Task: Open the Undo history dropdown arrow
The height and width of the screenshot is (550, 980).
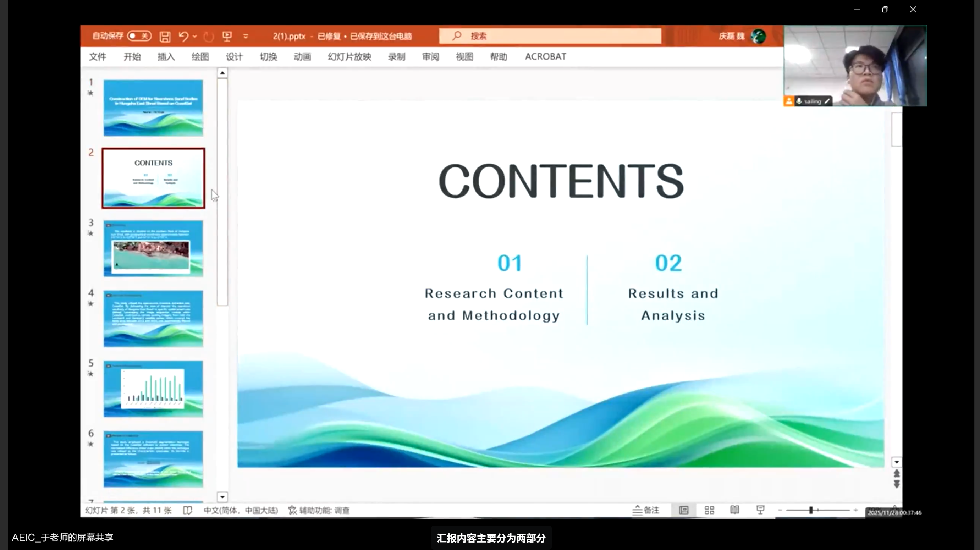Action: [194, 36]
